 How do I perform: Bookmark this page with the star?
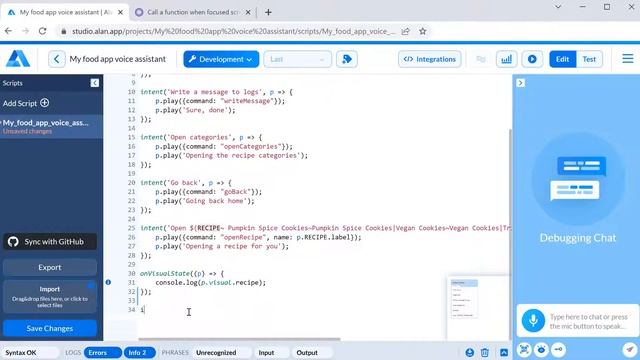(422, 31)
